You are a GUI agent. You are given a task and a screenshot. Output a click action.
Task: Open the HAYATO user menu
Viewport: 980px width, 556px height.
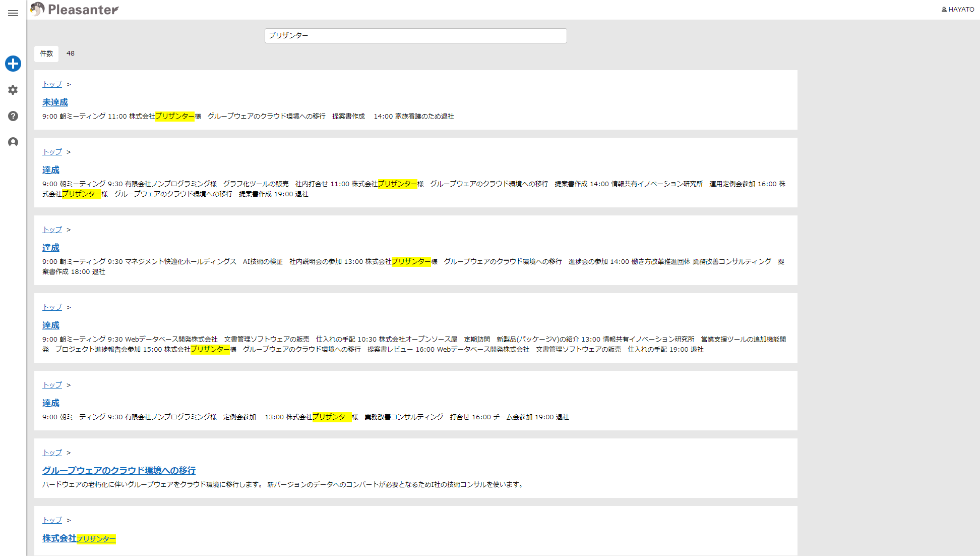point(958,10)
